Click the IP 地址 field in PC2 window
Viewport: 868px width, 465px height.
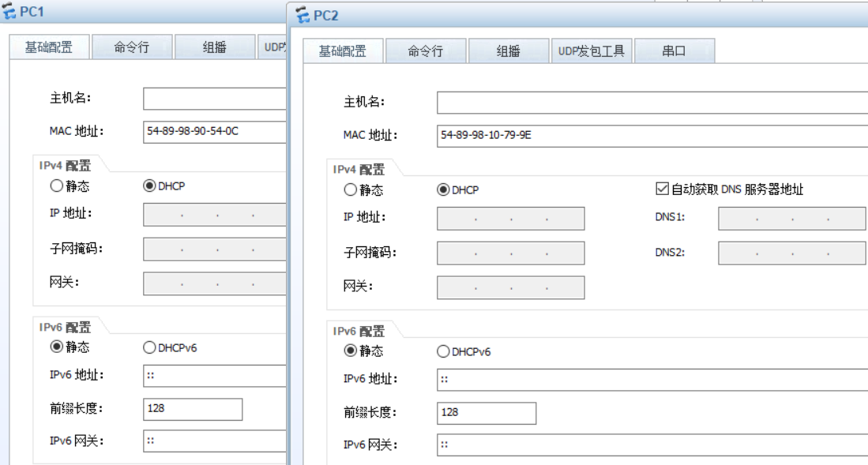pos(510,219)
